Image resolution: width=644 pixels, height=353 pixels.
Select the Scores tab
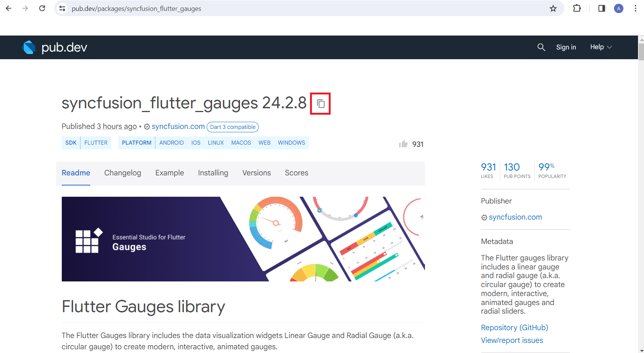point(297,173)
